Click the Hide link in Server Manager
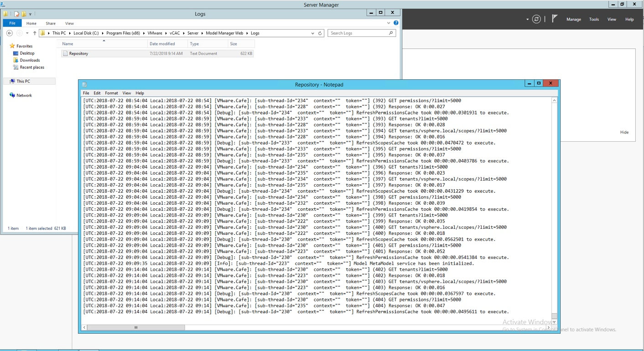This screenshot has height=351, width=644. pyautogui.click(x=624, y=132)
